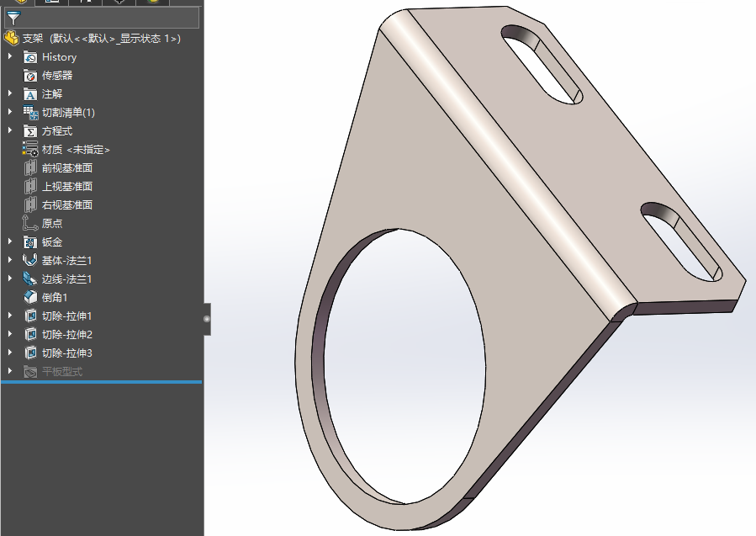Image resolution: width=756 pixels, height=536 pixels.
Task: Select the 支架 part root icon
Action: tap(11, 38)
